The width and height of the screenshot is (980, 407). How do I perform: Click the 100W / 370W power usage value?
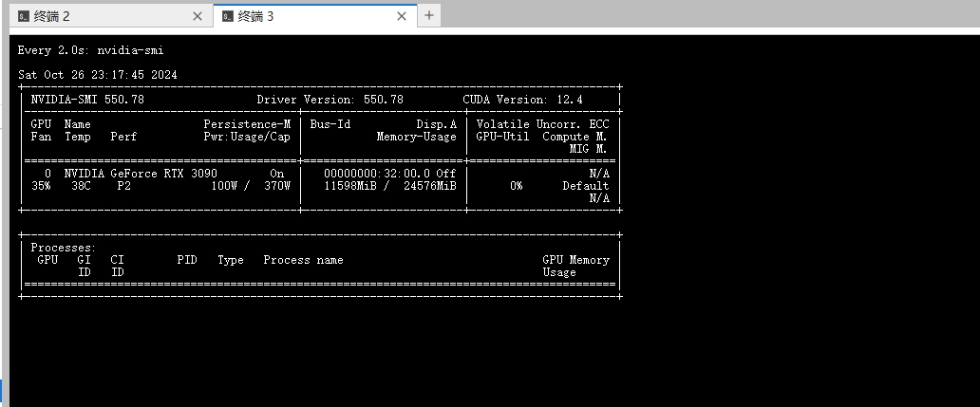[251, 186]
